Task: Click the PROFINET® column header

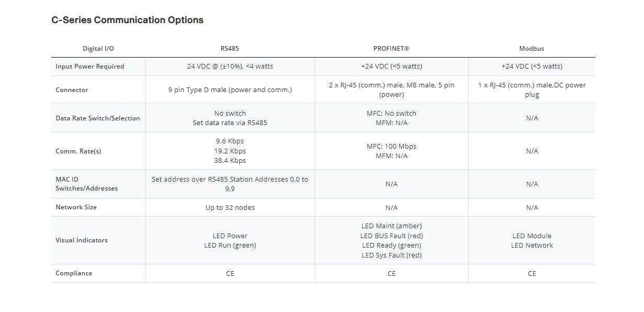Action: [391, 49]
